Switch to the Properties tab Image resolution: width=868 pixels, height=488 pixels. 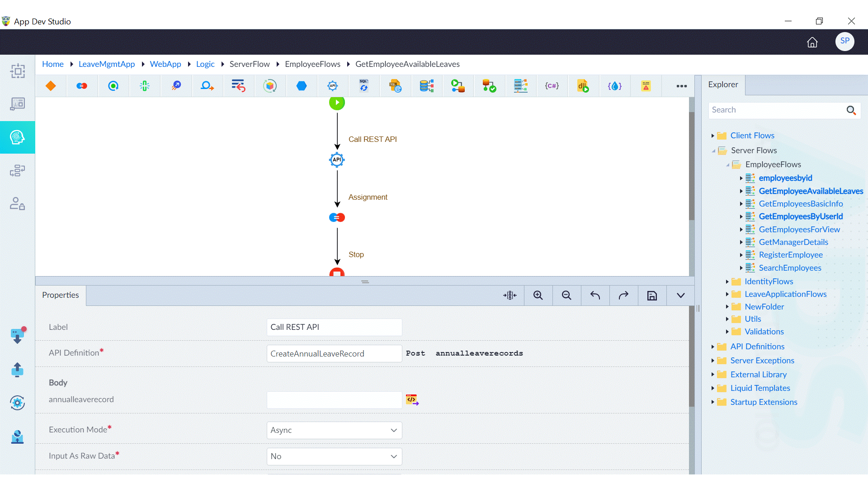pyautogui.click(x=61, y=295)
